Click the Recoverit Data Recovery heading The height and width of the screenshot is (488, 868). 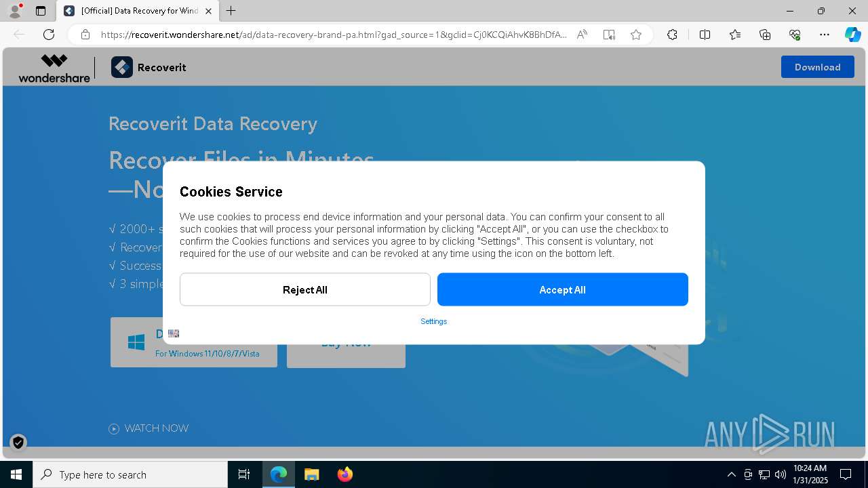click(x=213, y=124)
